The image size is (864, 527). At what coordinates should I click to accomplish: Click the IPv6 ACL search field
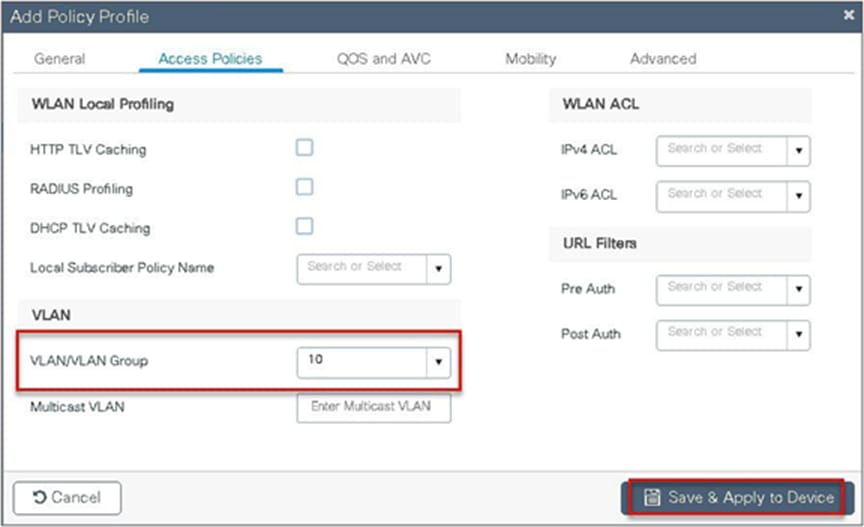point(721,196)
